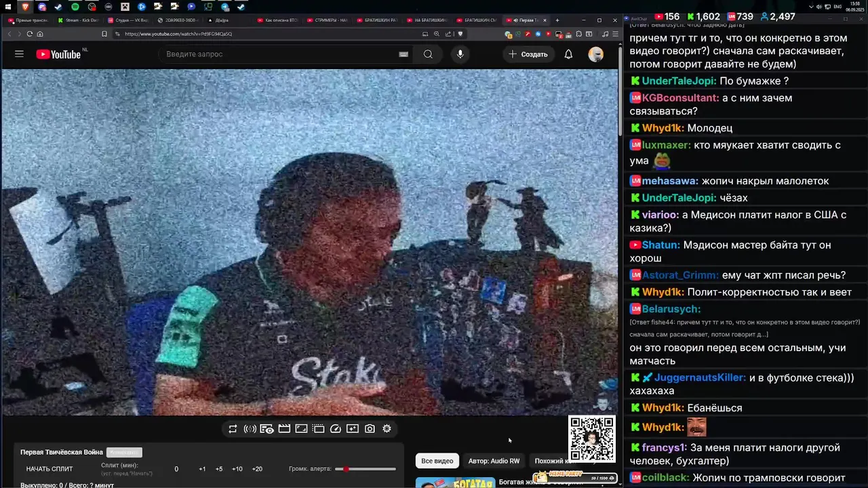Reload the page with browser refresh icon
The height and width of the screenshot is (488, 868).
pos(29,34)
